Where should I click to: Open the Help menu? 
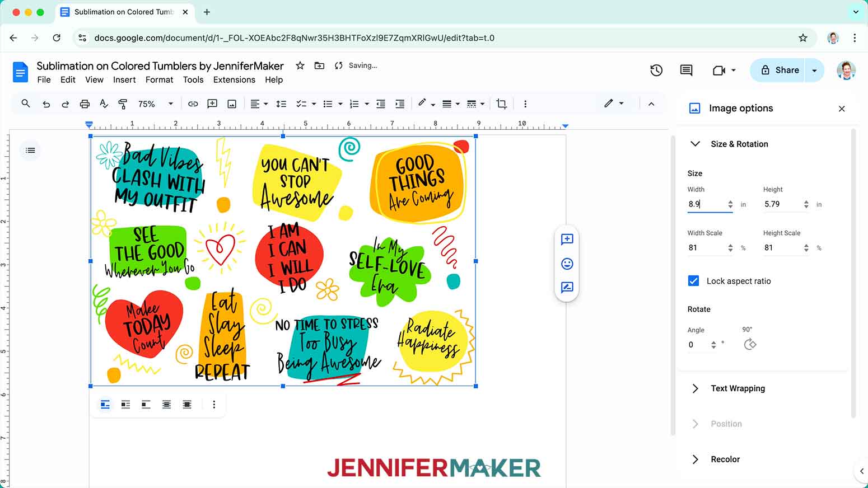pyautogui.click(x=274, y=80)
